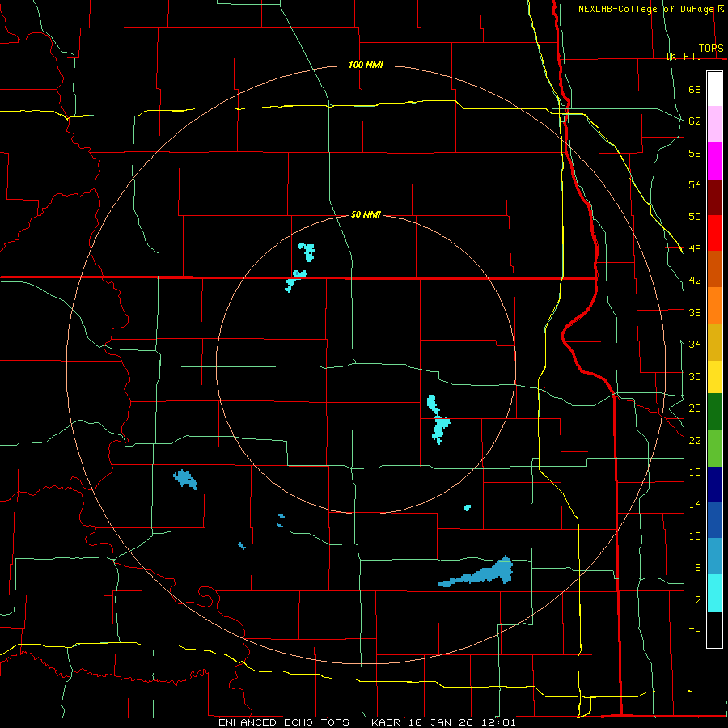Click legend value 30
Viewport: 728px width, 728px height.
tap(695, 376)
